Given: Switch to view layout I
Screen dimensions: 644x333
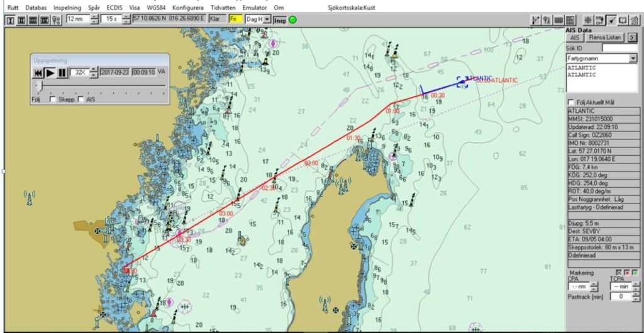Looking at the screenshot, I should click(10, 20).
